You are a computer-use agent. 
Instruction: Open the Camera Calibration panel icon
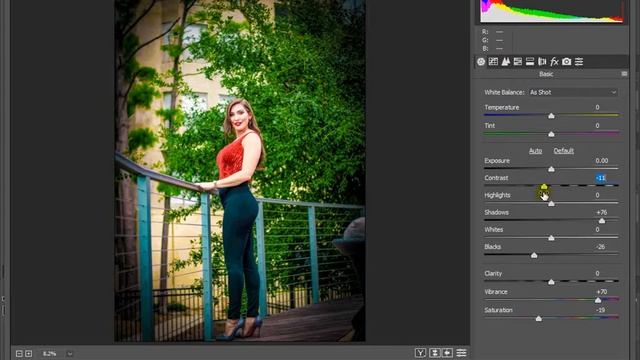pos(567,62)
